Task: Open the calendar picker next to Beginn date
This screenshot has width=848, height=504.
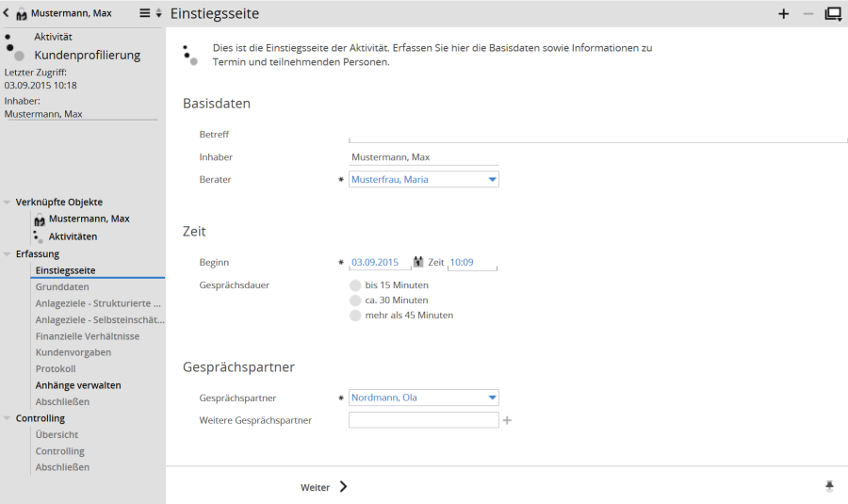Action: pyautogui.click(x=418, y=262)
